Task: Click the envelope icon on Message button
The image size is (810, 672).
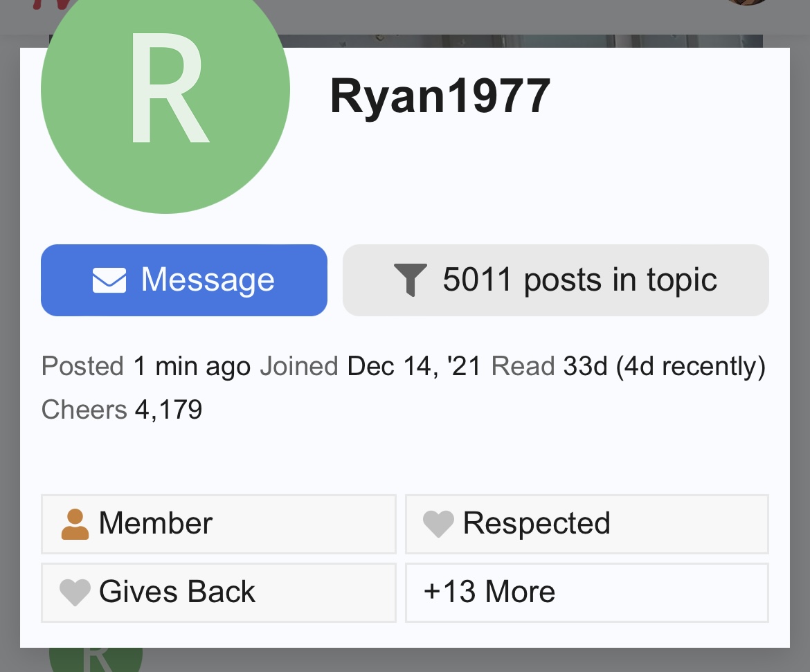Action: (x=109, y=280)
